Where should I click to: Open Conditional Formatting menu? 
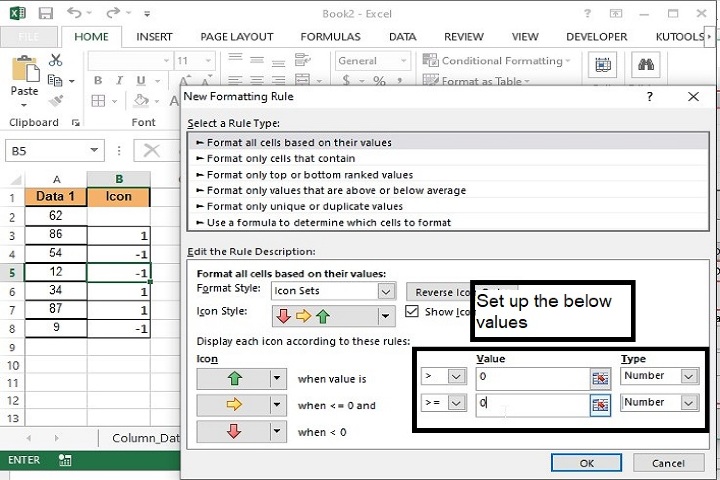click(x=496, y=61)
